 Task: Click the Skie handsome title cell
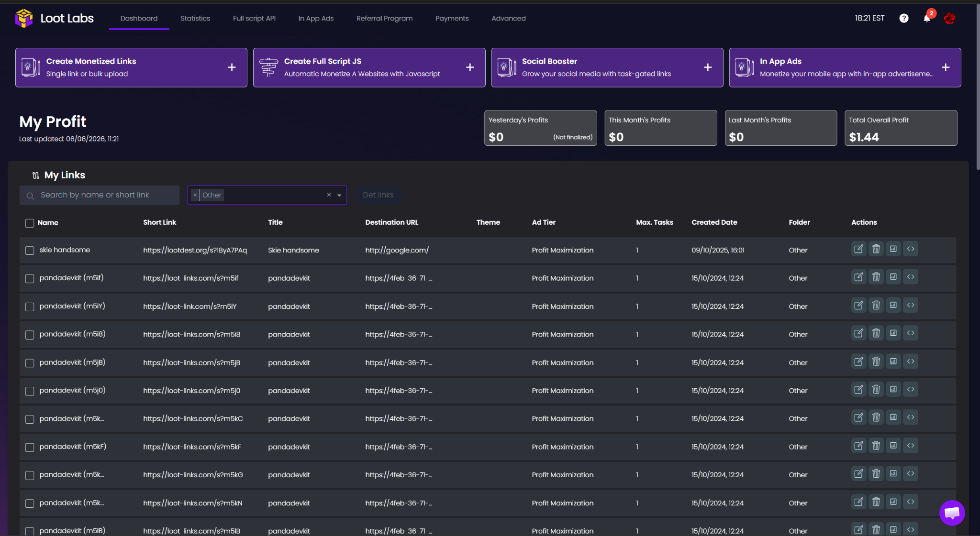pyautogui.click(x=293, y=250)
